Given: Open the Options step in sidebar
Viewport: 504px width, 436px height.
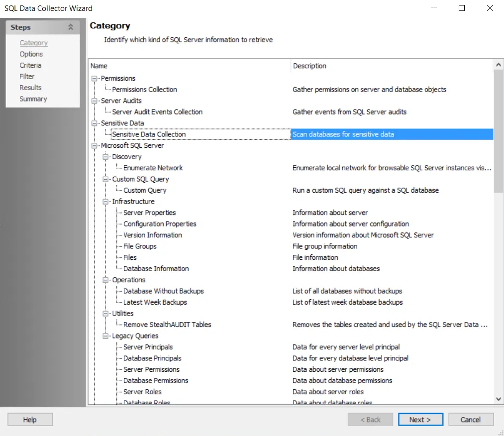Looking at the screenshot, I should click(x=31, y=54).
